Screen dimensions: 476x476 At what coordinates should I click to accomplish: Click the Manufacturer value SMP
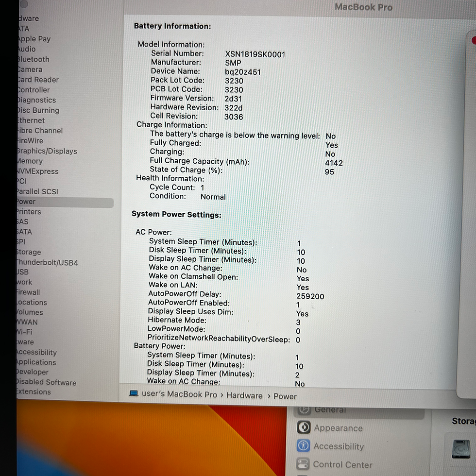tap(233, 63)
